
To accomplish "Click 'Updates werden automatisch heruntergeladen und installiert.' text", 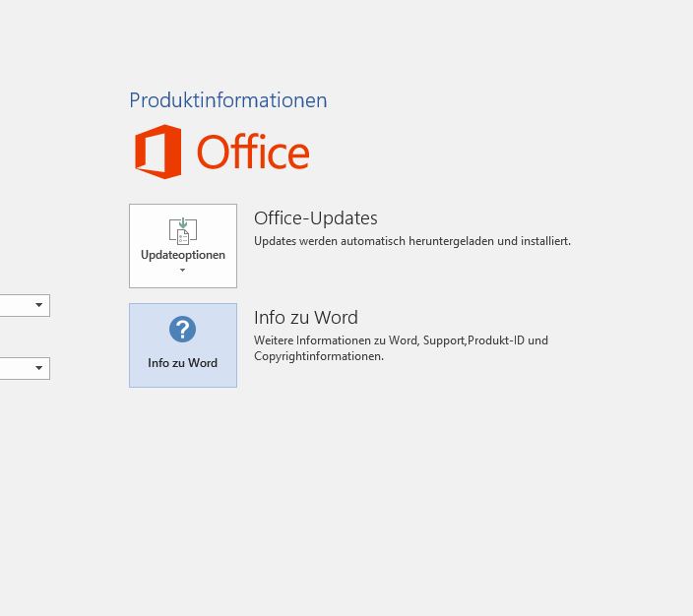I will pyautogui.click(x=412, y=241).
